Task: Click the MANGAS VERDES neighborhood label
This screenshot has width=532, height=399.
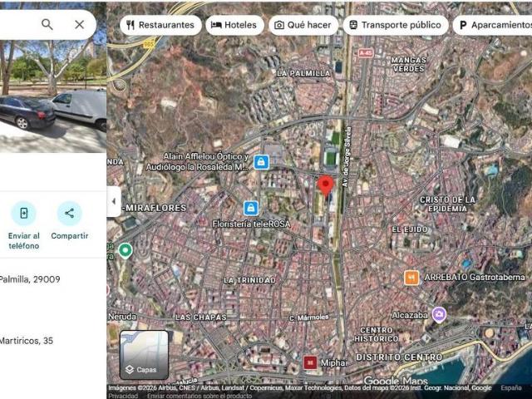Action: 408,65
